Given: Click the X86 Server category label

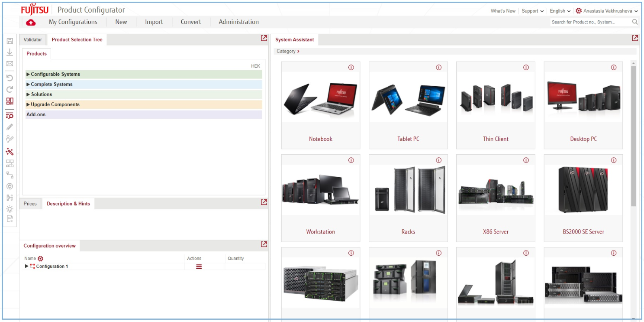Looking at the screenshot, I should coord(496,232).
